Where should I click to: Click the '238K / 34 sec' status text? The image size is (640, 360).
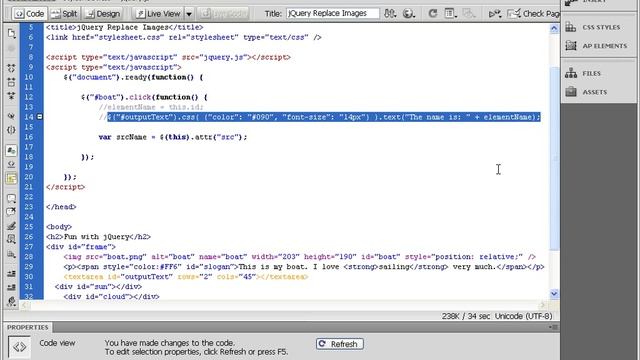pos(466,316)
